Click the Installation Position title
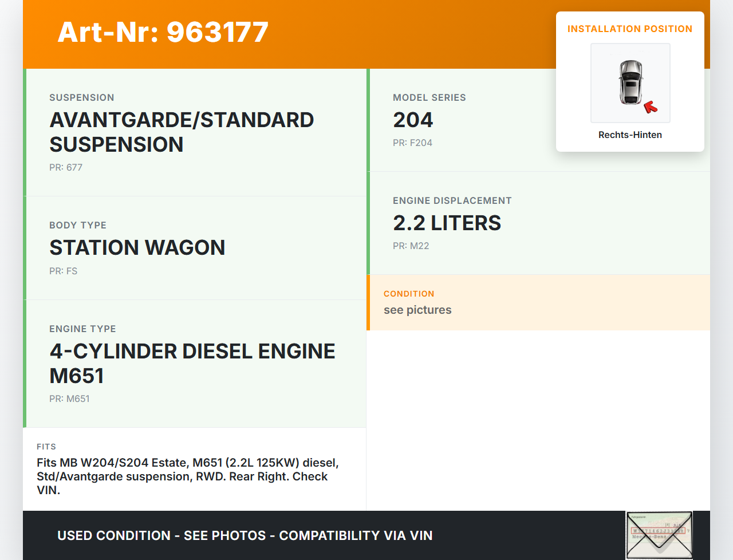This screenshot has width=733, height=560. point(630,29)
